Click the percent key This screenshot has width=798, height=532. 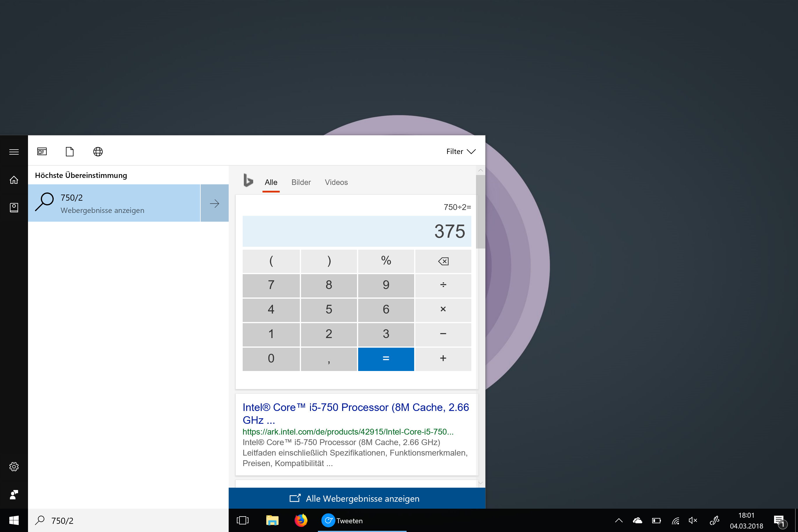point(386,261)
